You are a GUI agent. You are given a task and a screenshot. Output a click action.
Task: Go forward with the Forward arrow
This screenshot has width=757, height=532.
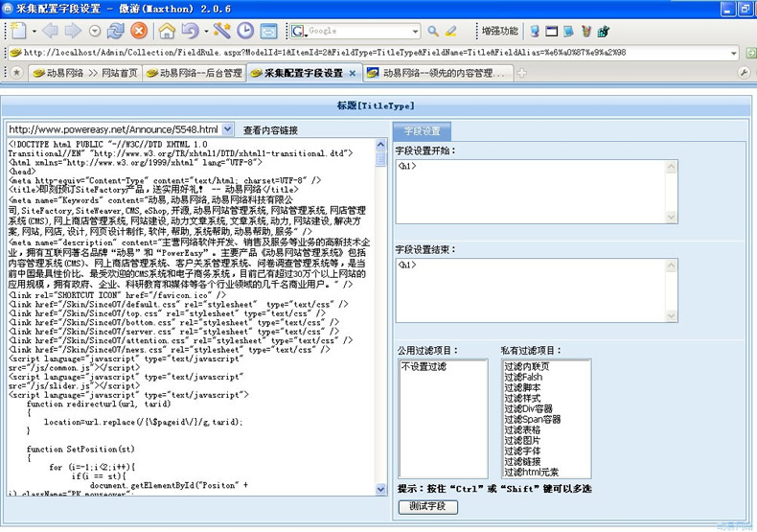point(73,32)
